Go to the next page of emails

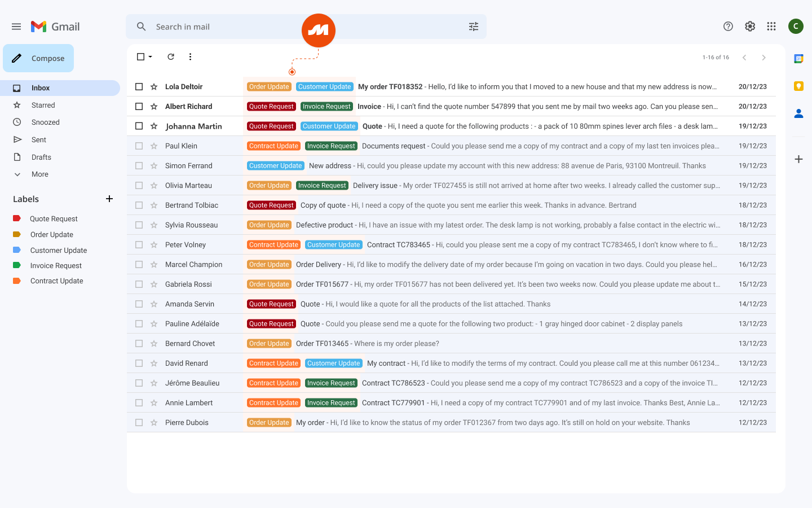pyautogui.click(x=764, y=58)
